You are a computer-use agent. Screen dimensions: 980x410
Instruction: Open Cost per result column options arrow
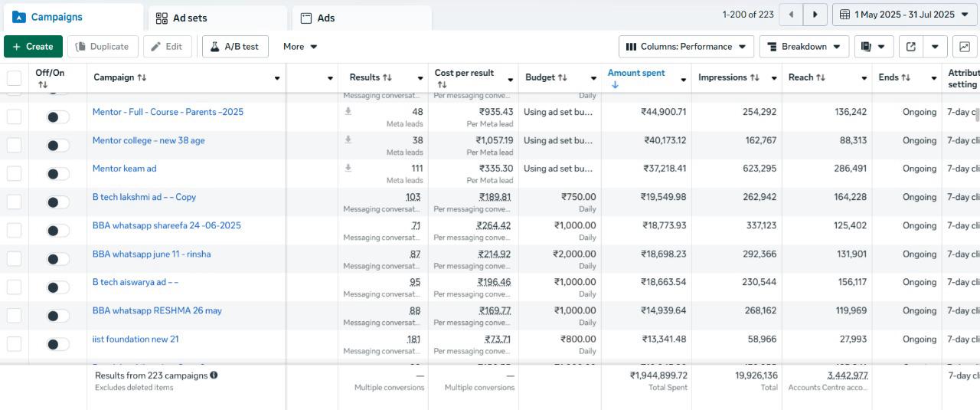coord(511,79)
